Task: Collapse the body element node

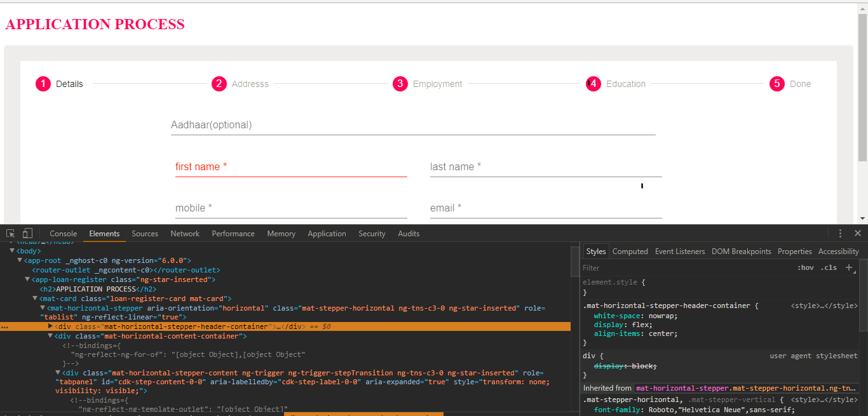Action: [x=12, y=251]
